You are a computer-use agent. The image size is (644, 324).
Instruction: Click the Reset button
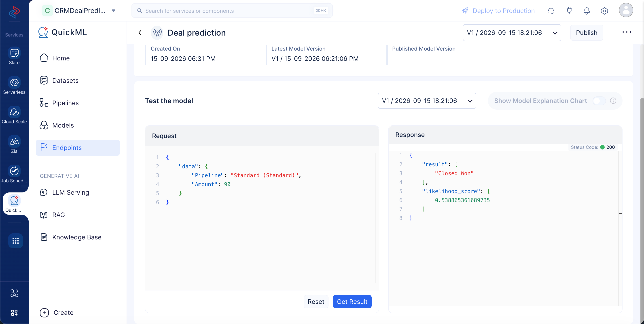[x=316, y=301]
